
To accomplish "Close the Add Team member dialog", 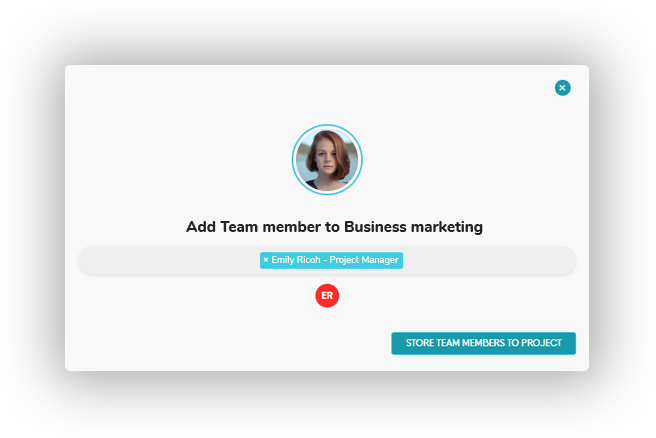I will pos(562,88).
